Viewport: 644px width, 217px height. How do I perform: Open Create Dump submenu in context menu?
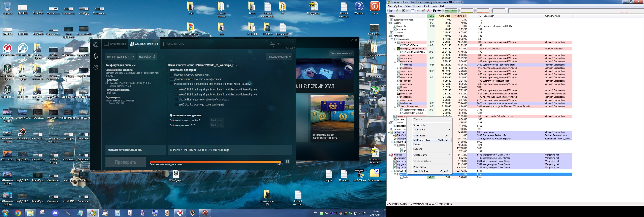[x=429, y=155]
